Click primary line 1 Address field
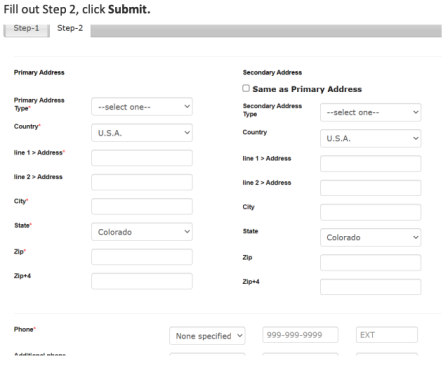Image resolution: width=448 pixels, height=366 pixels. [142, 158]
